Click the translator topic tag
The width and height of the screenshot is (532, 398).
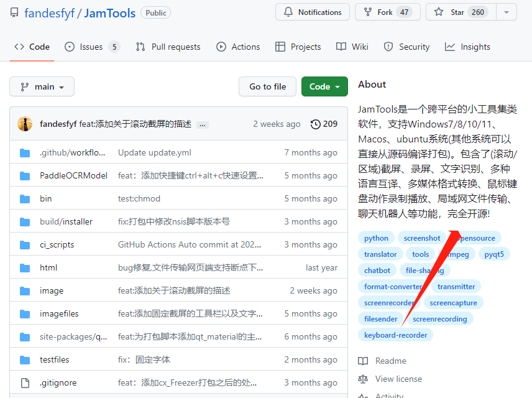point(380,254)
